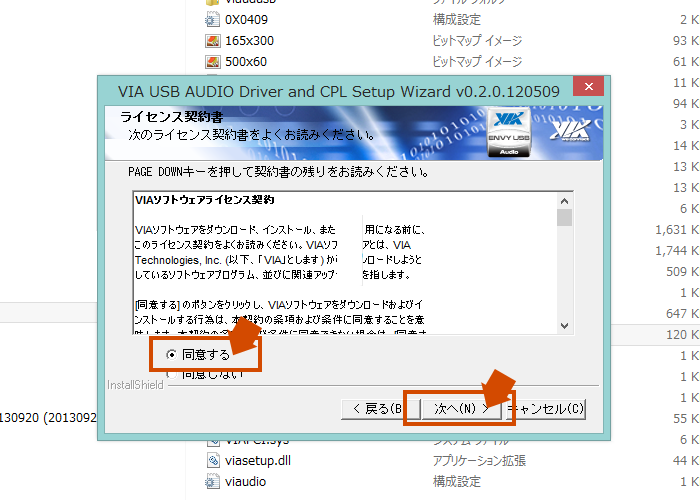Click the 55 K size value

(x=686, y=418)
